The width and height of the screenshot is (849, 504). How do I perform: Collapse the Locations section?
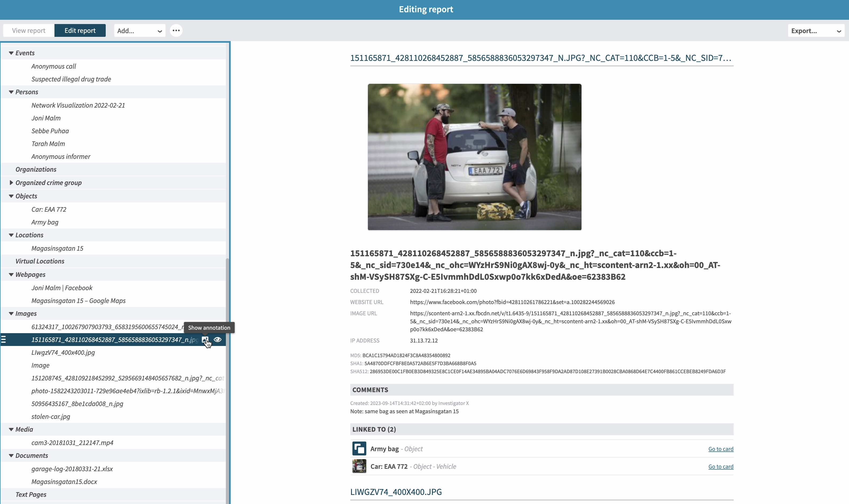11,235
